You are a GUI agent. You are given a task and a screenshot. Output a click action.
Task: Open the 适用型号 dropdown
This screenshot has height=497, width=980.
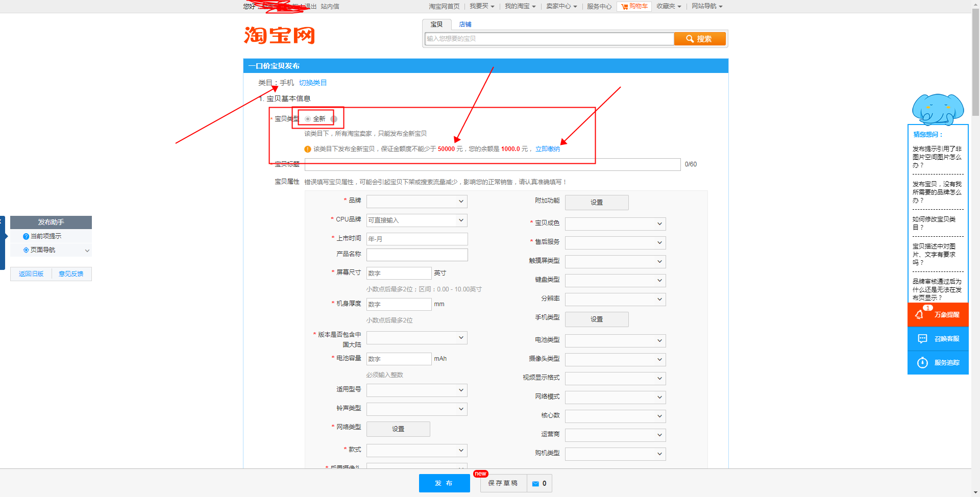417,390
